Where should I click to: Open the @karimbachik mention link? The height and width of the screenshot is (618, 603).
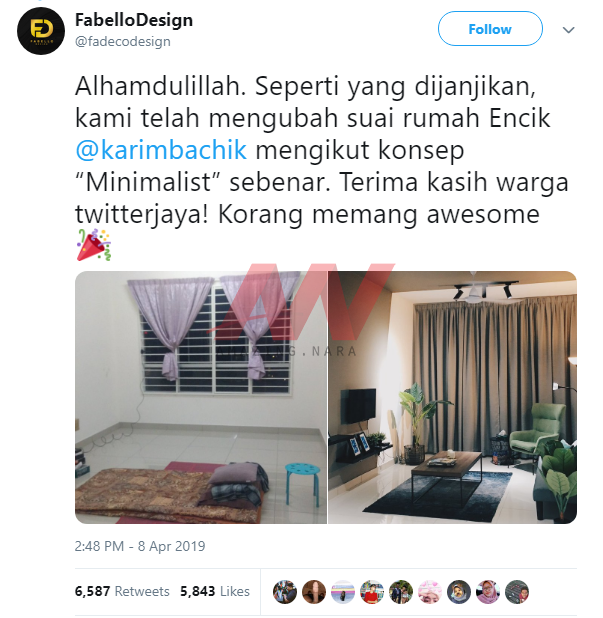pyautogui.click(x=161, y=150)
